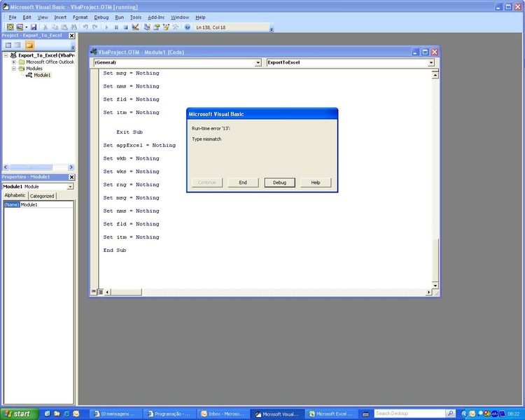
Task: Click Project panel horizontal scrollbar right arrow
Action: [x=71, y=167]
